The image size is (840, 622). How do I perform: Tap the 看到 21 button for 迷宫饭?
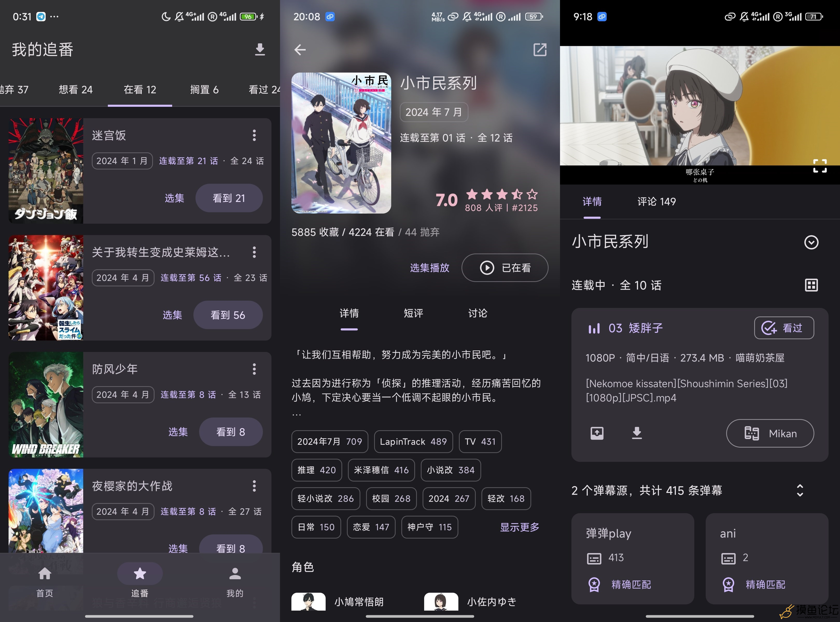(229, 198)
